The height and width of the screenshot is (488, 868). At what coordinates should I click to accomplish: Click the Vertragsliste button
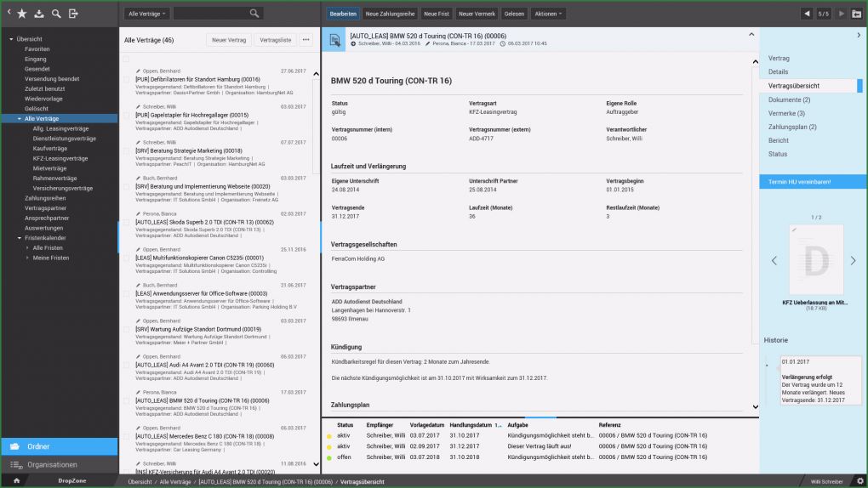coord(275,40)
